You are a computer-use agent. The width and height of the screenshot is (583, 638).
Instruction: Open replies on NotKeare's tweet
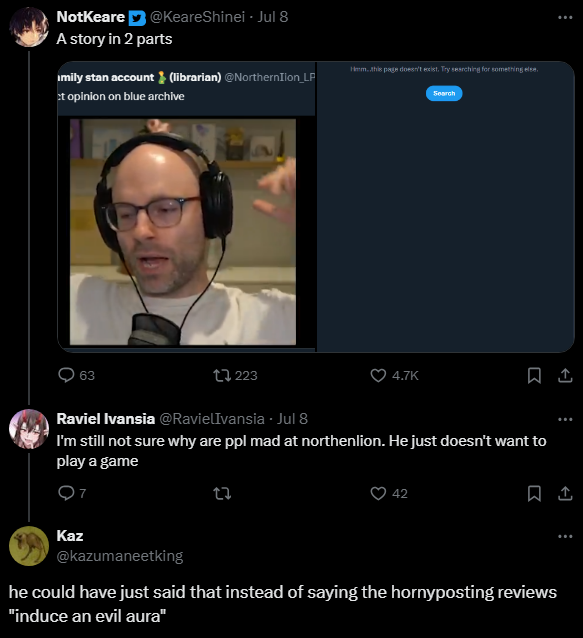click(76, 375)
